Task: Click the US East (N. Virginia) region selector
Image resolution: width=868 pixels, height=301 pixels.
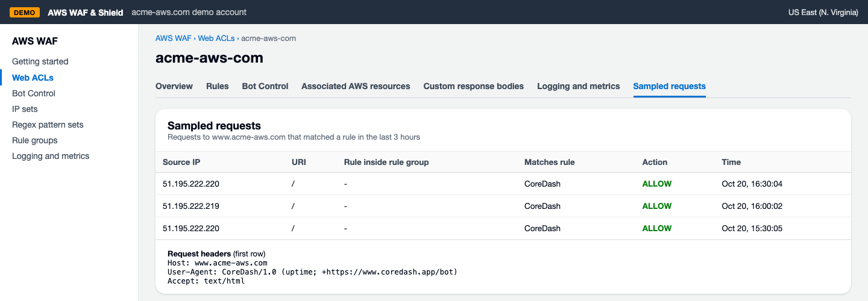Action: (823, 12)
